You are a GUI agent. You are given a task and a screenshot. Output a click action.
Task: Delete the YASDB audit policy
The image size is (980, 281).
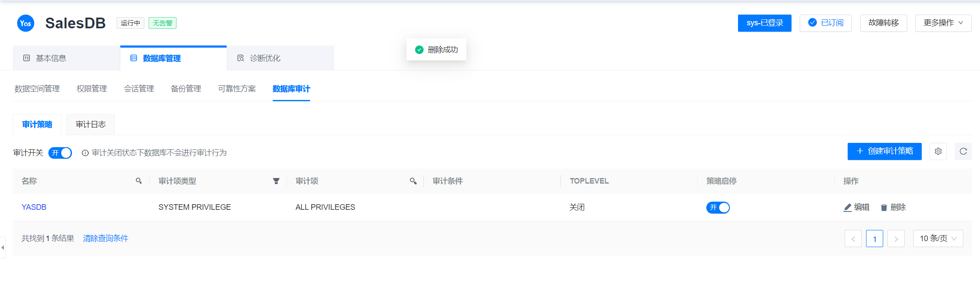[893, 207]
